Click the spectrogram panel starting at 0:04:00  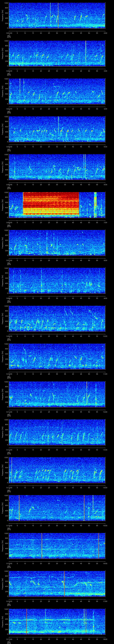pos(57,129)
